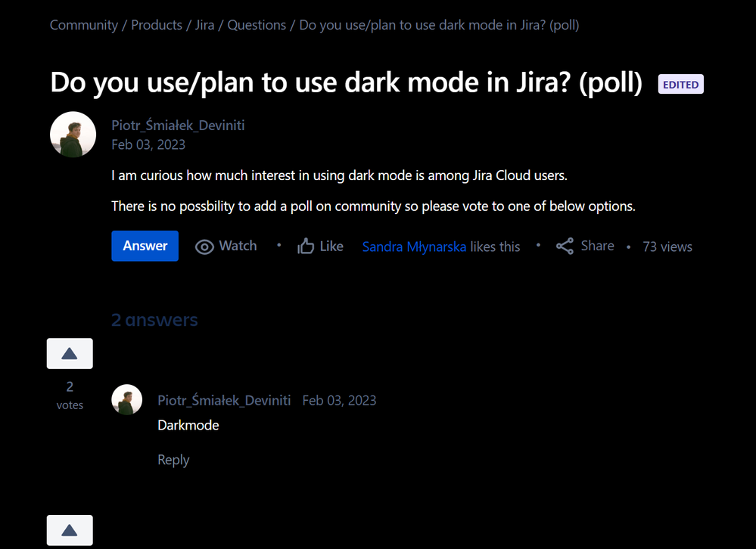Navigate to Products in the breadcrumb
The width and height of the screenshot is (756, 549).
point(156,24)
